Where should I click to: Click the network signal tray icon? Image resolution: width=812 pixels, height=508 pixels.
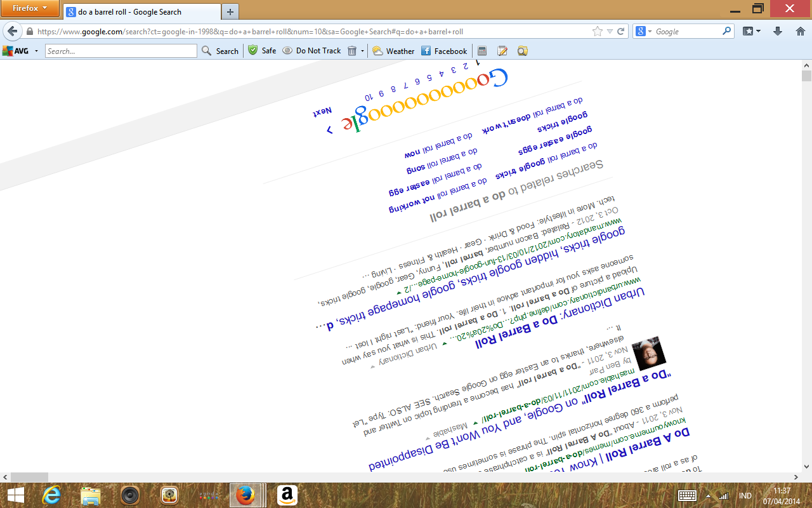pyautogui.click(x=723, y=495)
